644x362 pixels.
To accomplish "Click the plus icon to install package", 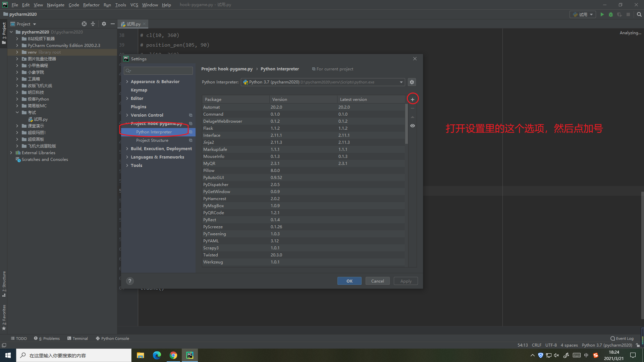I will tap(413, 99).
